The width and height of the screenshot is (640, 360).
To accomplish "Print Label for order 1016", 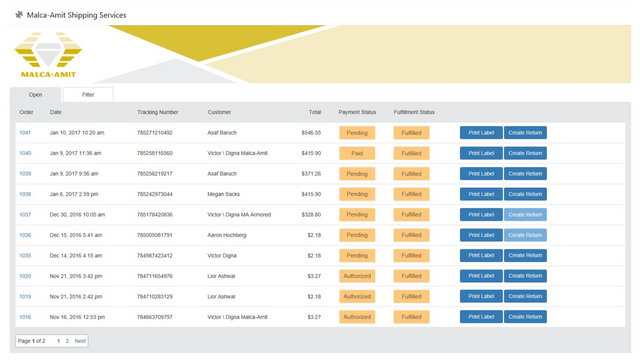I will pos(481,317).
